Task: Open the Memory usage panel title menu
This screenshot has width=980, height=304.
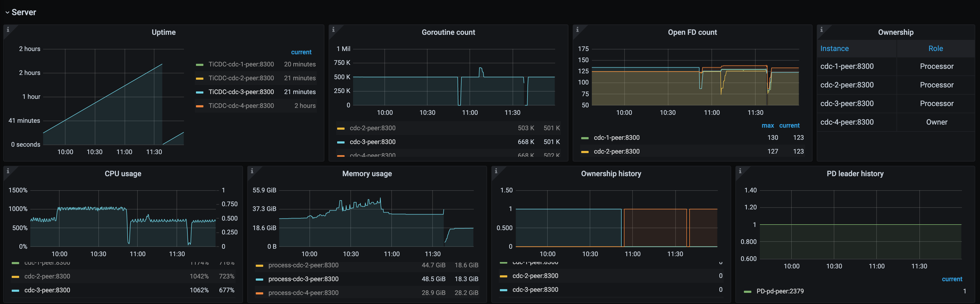Action: pos(367,174)
